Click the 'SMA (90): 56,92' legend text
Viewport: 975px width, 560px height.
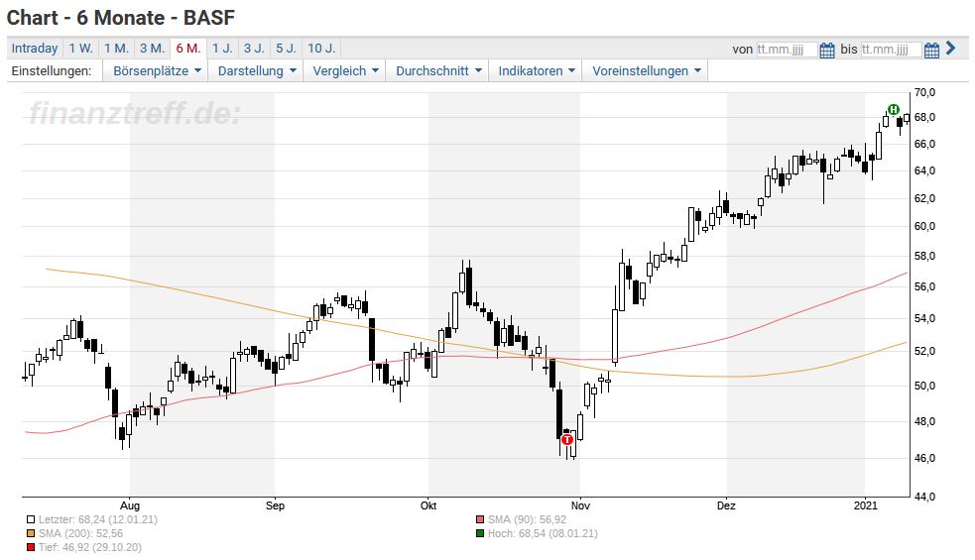[x=528, y=519]
